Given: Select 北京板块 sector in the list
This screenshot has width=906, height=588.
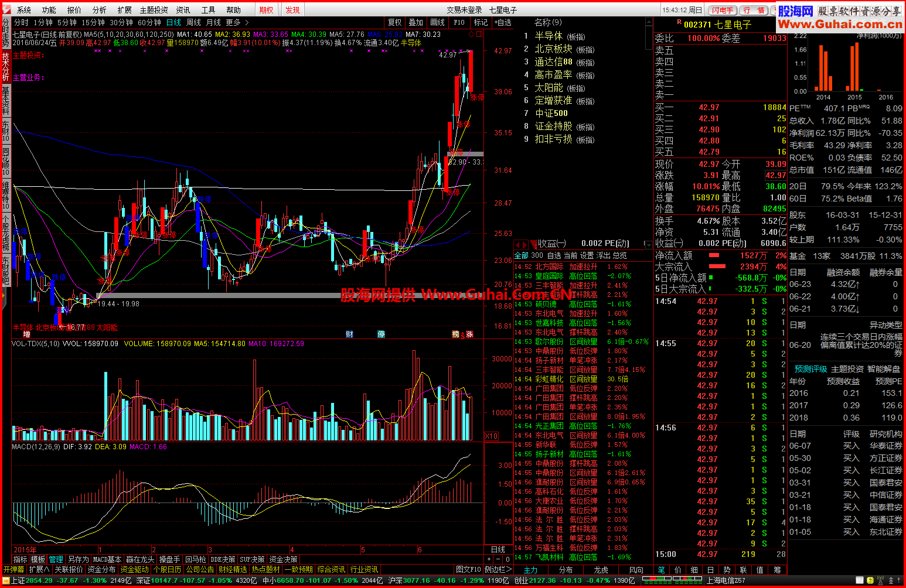Looking at the screenshot, I should pyautogui.click(x=559, y=49).
